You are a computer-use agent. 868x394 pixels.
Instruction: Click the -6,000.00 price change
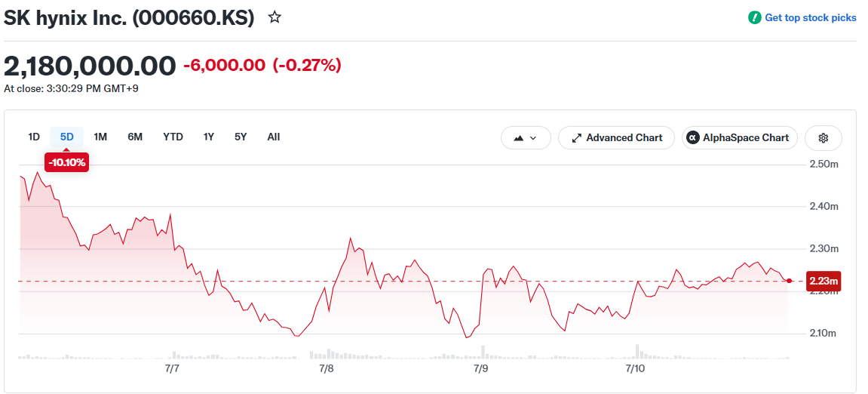pos(224,66)
